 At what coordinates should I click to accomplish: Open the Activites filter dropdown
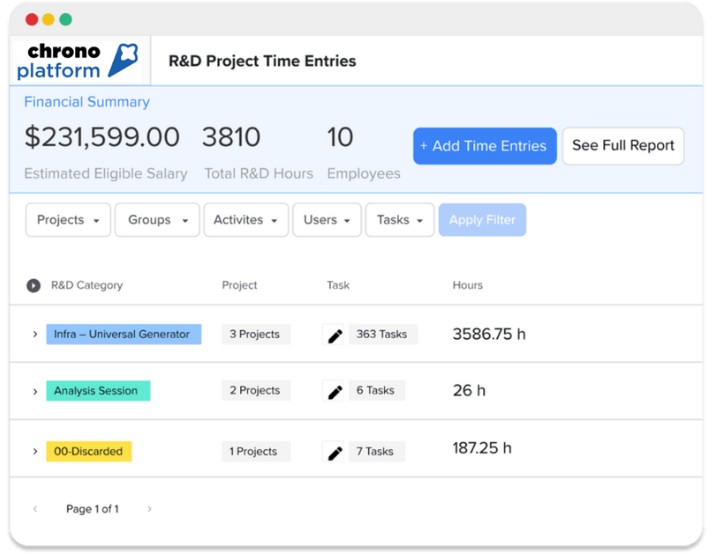tap(246, 220)
